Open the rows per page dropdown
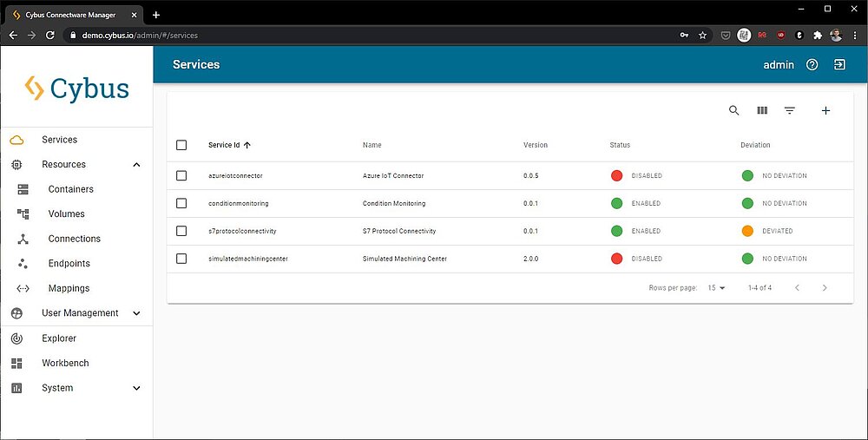The width and height of the screenshot is (868, 440). click(x=716, y=287)
